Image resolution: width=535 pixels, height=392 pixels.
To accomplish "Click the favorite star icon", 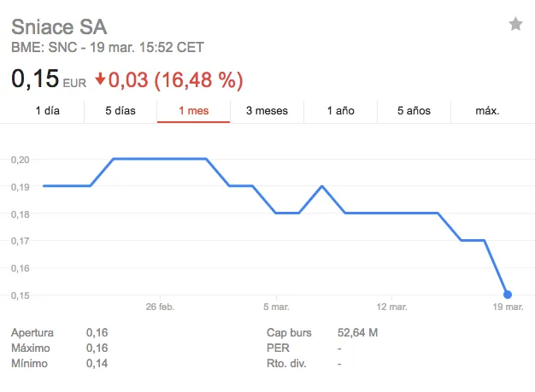I will (515, 24).
